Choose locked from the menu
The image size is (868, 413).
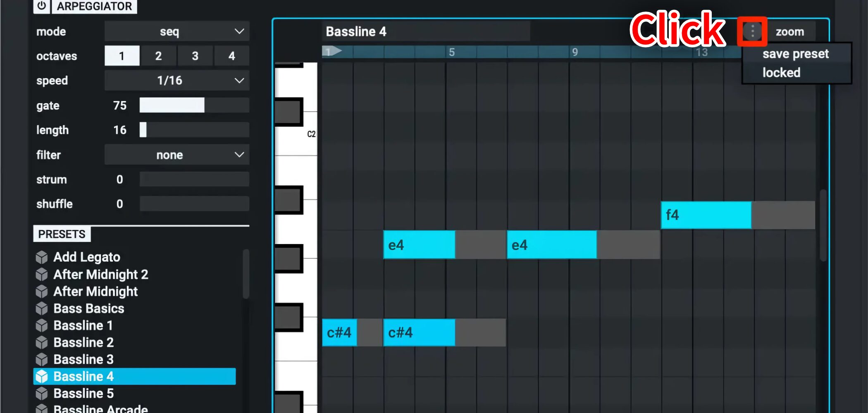pos(796,73)
